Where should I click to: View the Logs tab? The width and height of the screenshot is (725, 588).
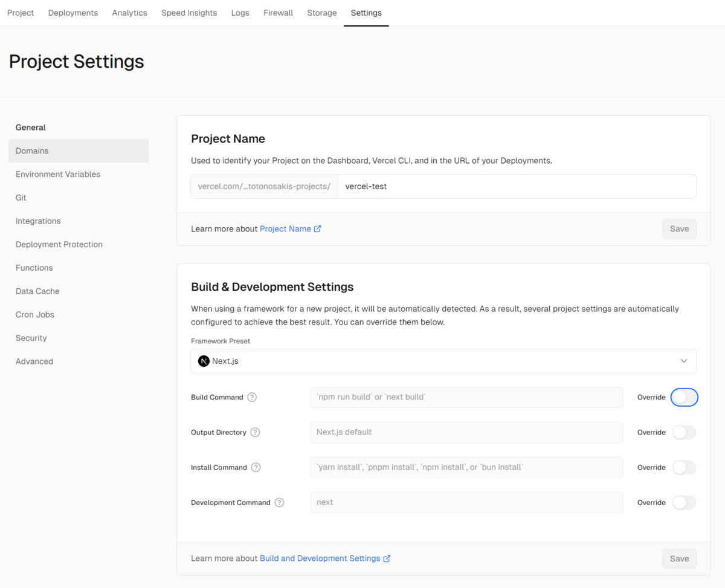pos(240,13)
